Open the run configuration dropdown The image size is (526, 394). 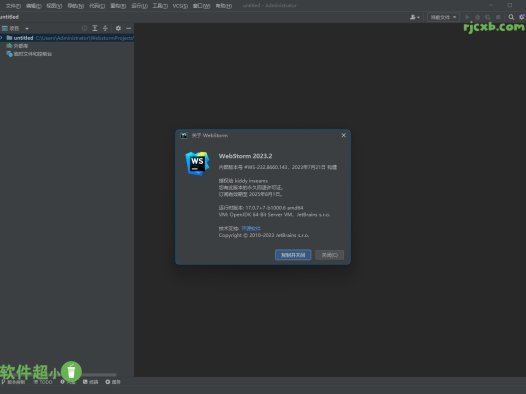[x=443, y=17]
